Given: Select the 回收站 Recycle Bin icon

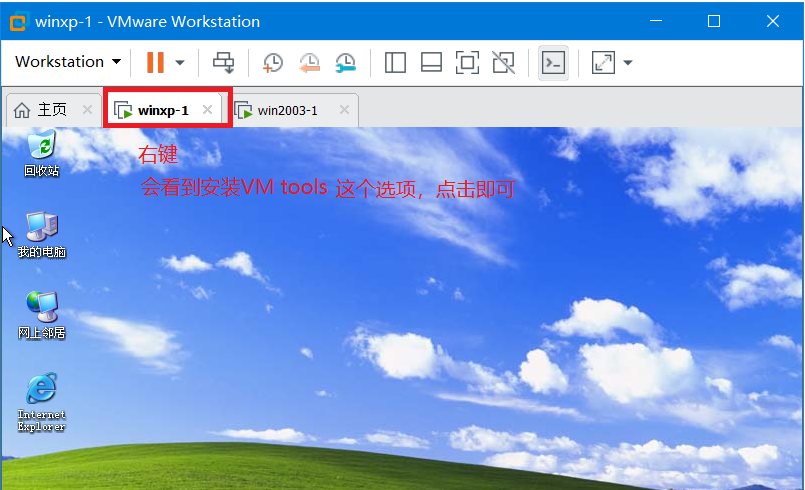Looking at the screenshot, I should pyautogui.click(x=42, y=154).
